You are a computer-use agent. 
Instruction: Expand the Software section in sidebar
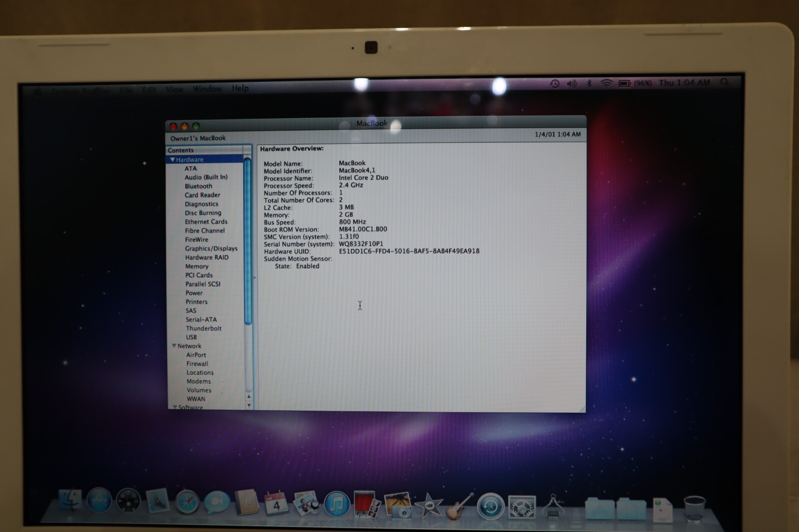coord(174,407)
